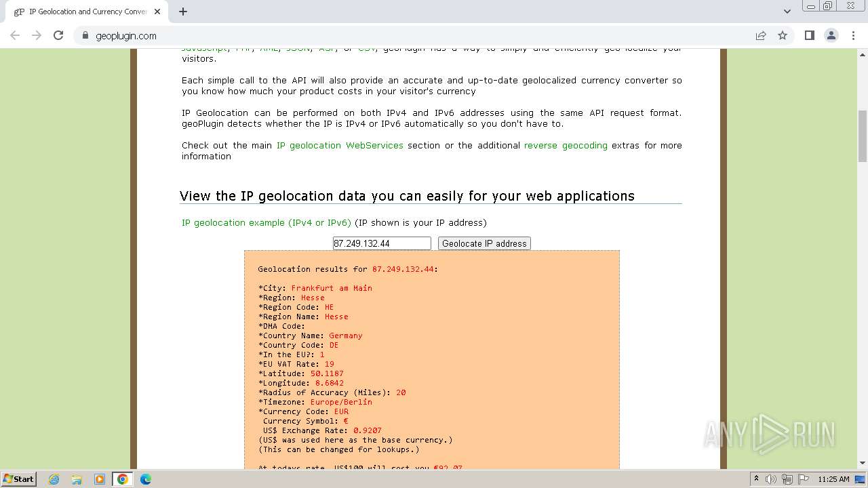Select Region Code HE value
The width and height of the screenshot is (868, 488).
330,307
